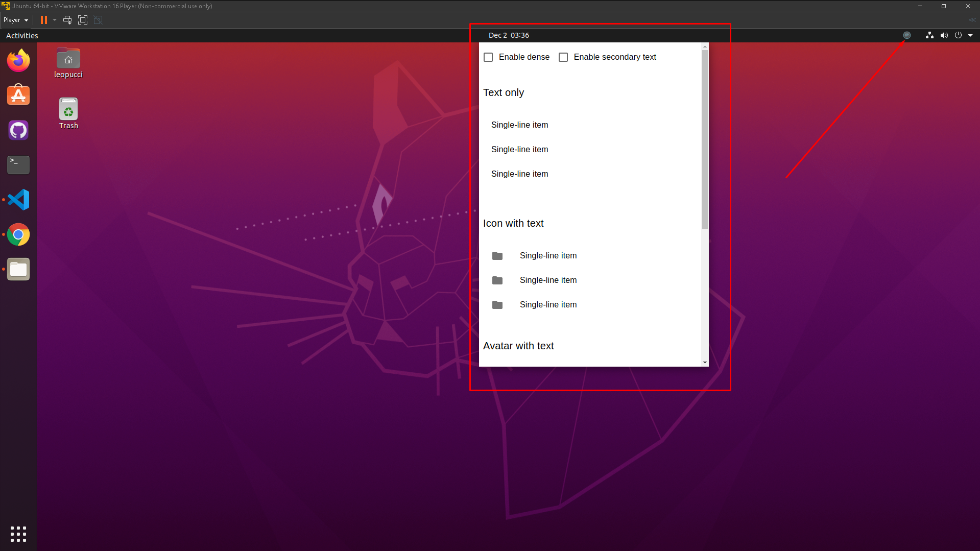Click the round tray indicator icon in the top bar
The width and height of the screenshot is (980, 551).
[907, 35]
